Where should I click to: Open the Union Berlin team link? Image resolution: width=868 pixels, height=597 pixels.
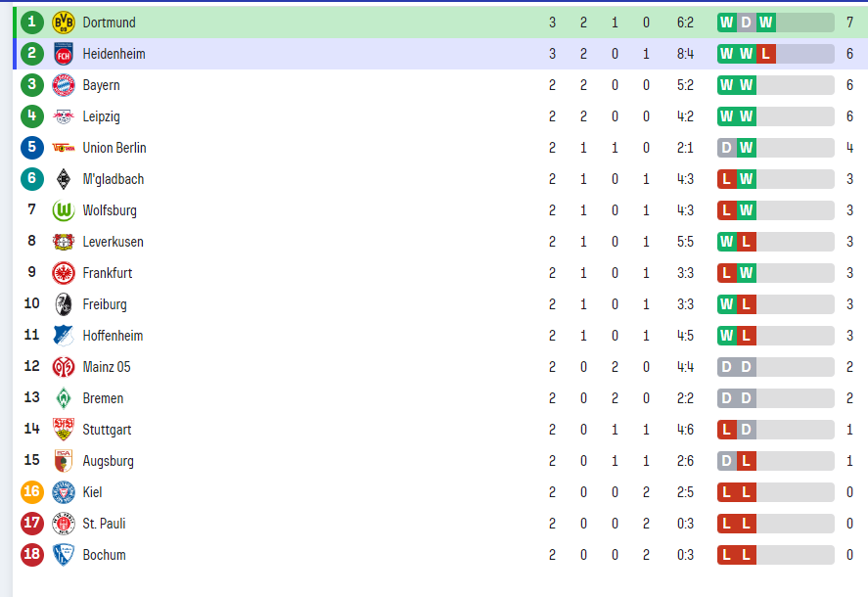(x=114, y=148)
